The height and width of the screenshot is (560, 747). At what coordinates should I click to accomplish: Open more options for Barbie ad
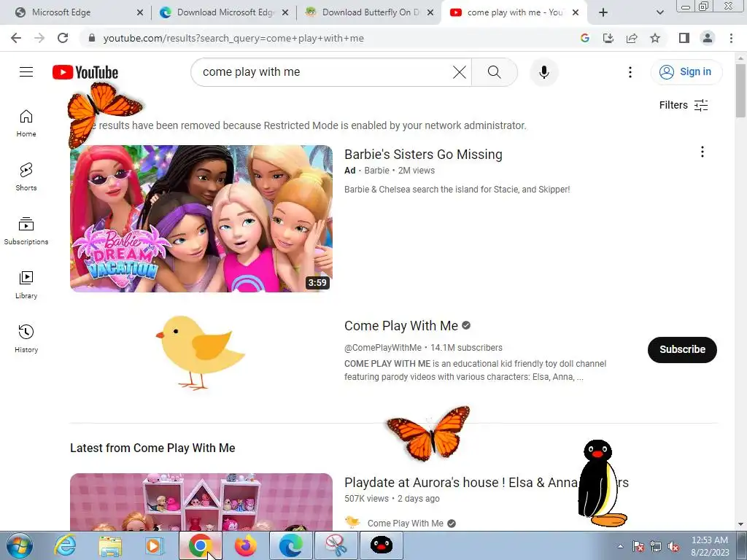tap(702, 152)
